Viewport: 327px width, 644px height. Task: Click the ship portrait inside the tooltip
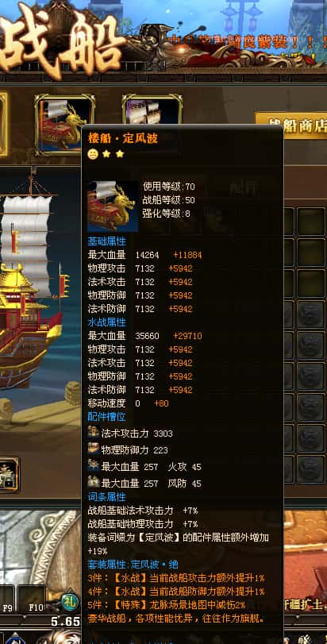[113, 206]
